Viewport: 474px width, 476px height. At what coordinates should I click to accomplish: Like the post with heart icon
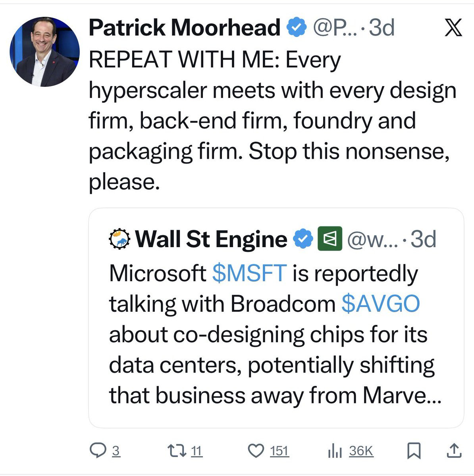coord(256,451)
